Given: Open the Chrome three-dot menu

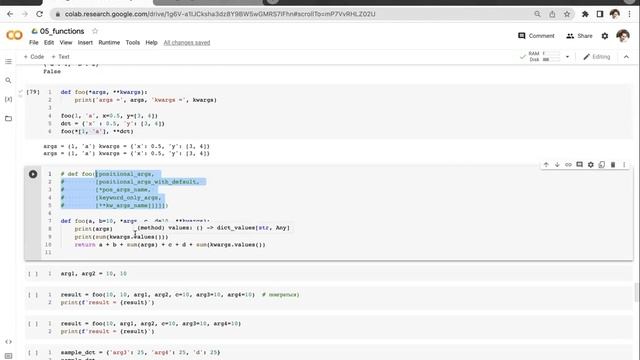Looking at the screenshot, I should tap(630, 14).
